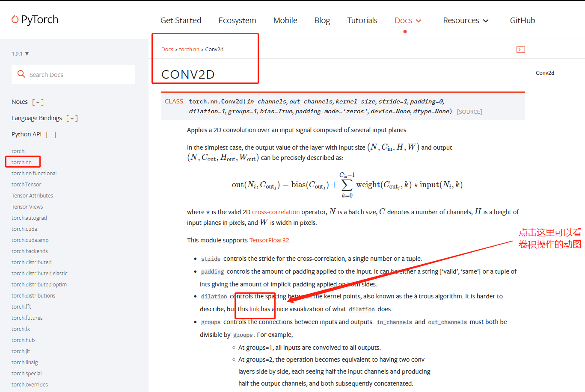
Task: Select torch.distributed.elastic in the sidebar
Action: (x=39, y=273)
